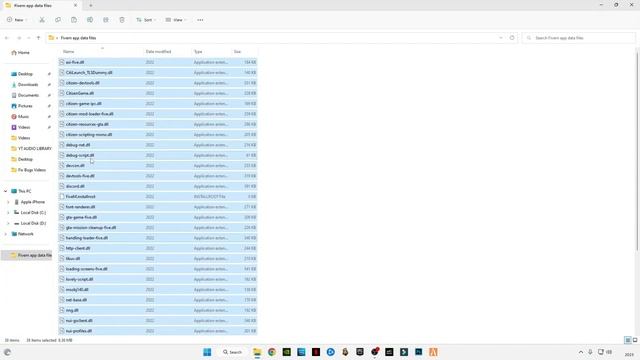Viewport: 640px width, 360px height.
Task: Collapse the This PC tree node
Action: 6,191
